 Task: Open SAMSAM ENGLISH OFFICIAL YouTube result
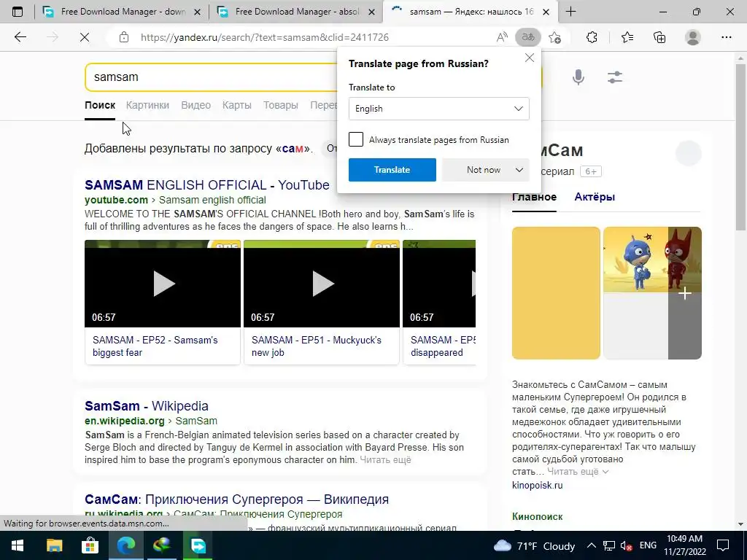pos(206,184)
